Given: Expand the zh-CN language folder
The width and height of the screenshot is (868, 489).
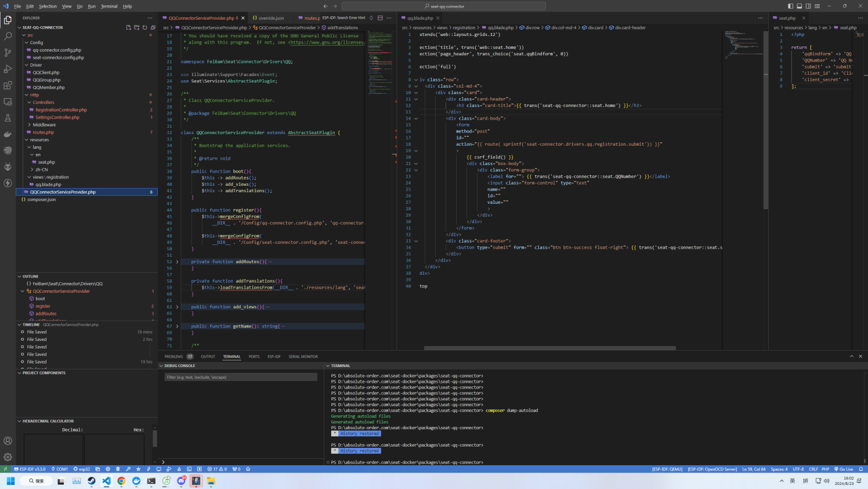Looking at the screenshot, I should [41, 170].
